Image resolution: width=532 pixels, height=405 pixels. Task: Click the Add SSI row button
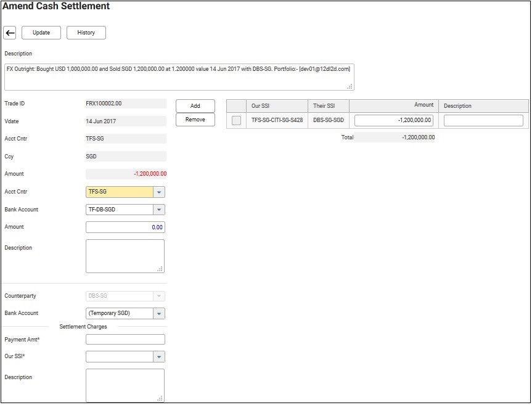(195, 106)
